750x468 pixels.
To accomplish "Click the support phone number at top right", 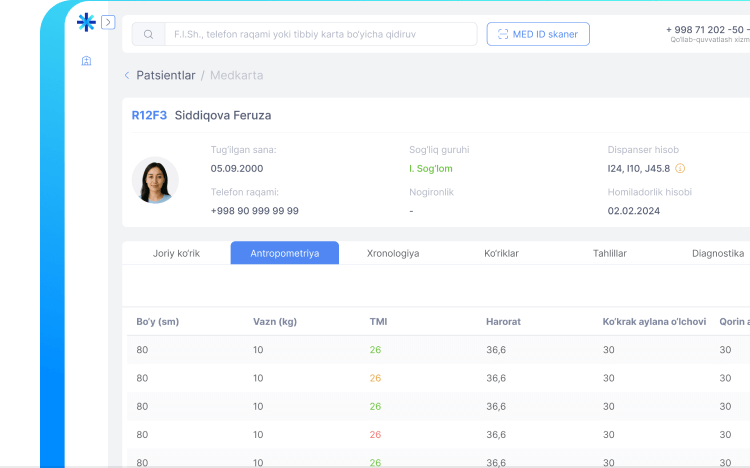I will (707, 29).
